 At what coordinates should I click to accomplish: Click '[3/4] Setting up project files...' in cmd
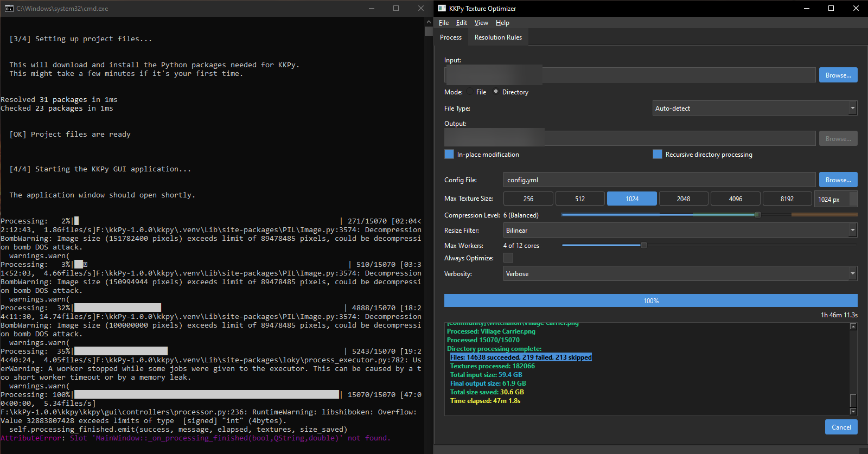click(x=81, y=39)
